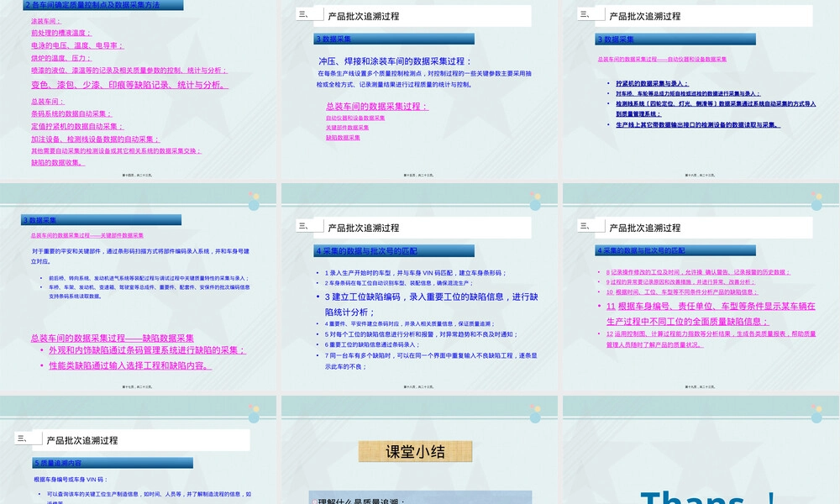
Task: Open the 课堂小结 slide
Action: 419,450
